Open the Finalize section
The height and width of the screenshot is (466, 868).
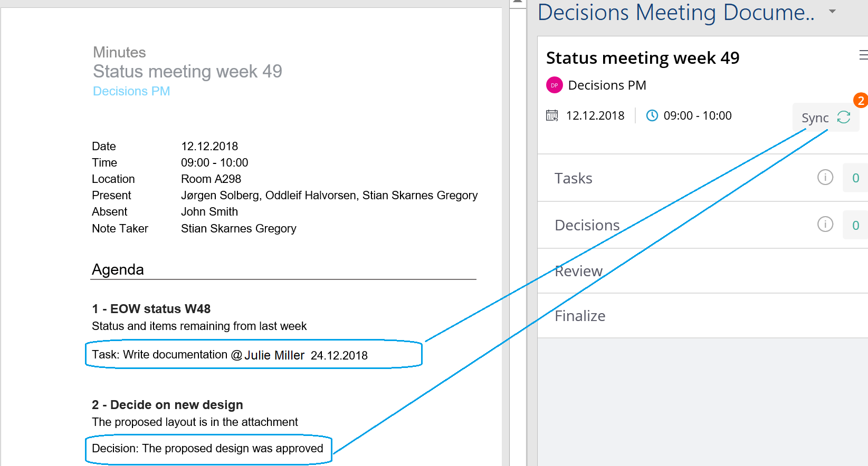point(703,316)
